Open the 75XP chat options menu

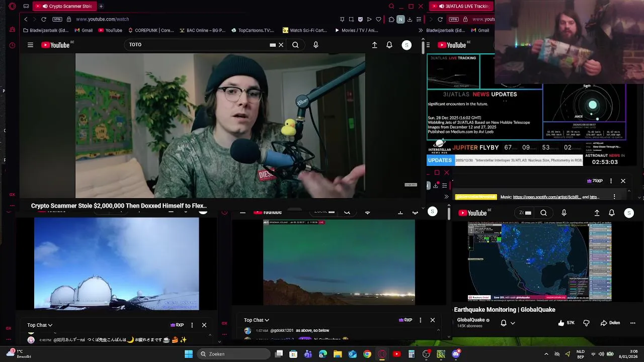click(x=611, y=181)
